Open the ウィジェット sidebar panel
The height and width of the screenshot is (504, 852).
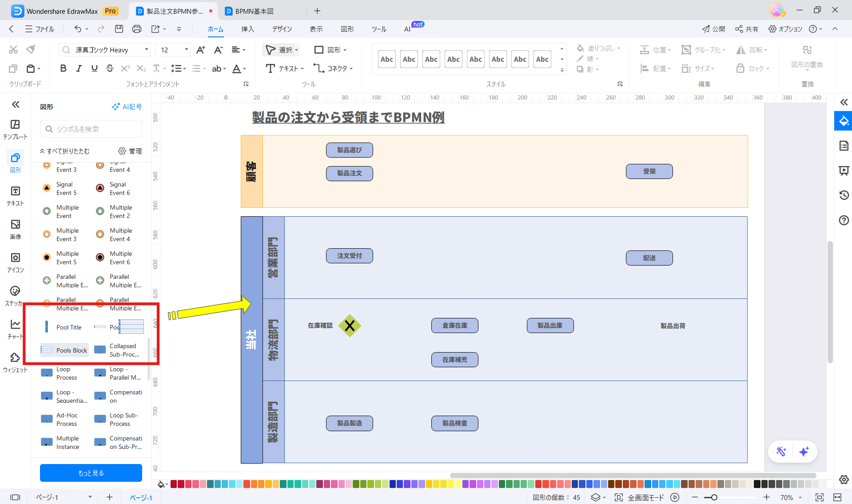tap(15, 362)
